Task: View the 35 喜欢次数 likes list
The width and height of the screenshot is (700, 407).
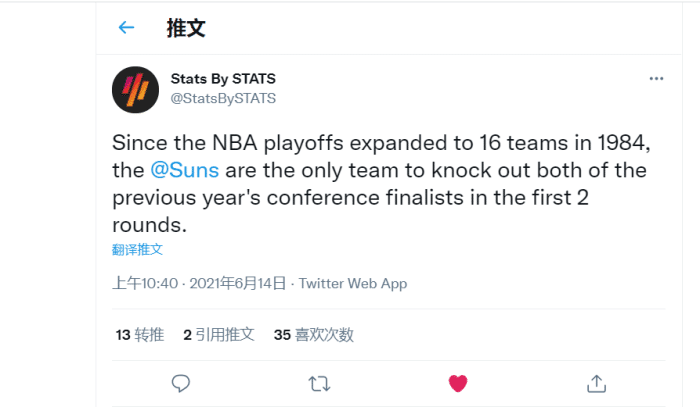Action: [x=314, y=335]
